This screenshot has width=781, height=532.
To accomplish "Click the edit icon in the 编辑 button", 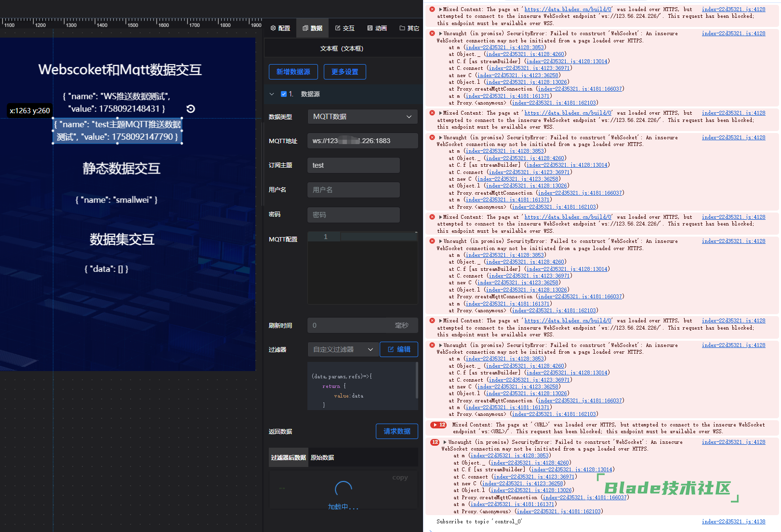I will pyautogui.click(x=391, y=349).
